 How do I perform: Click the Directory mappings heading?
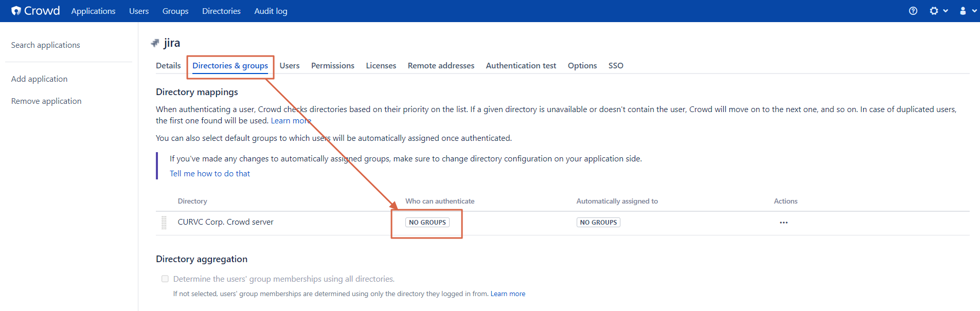click(197, 92)
